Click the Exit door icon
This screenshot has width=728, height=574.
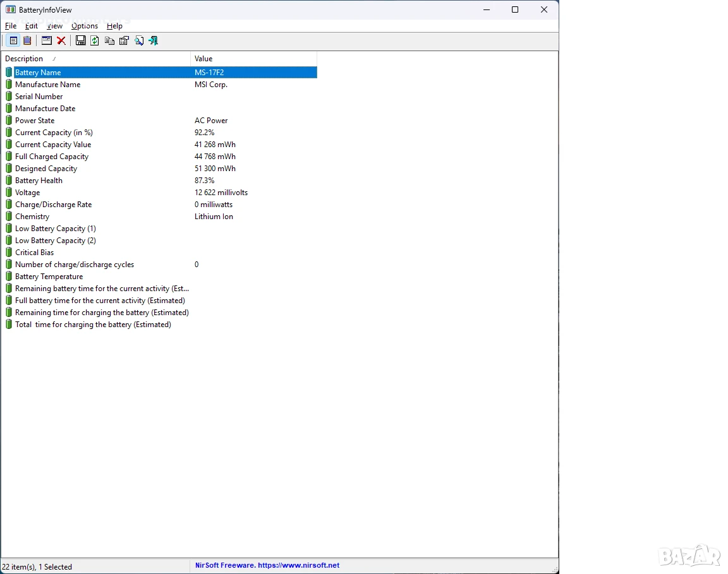153,41
